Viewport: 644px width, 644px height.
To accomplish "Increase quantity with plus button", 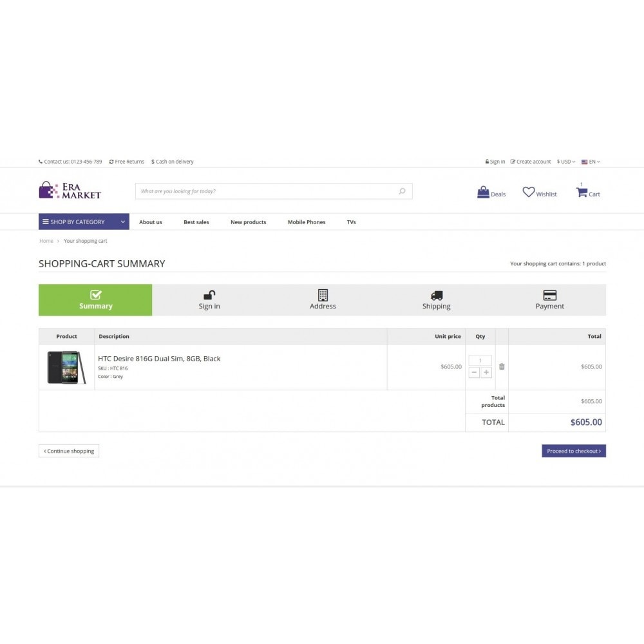I will click(486, 372).
